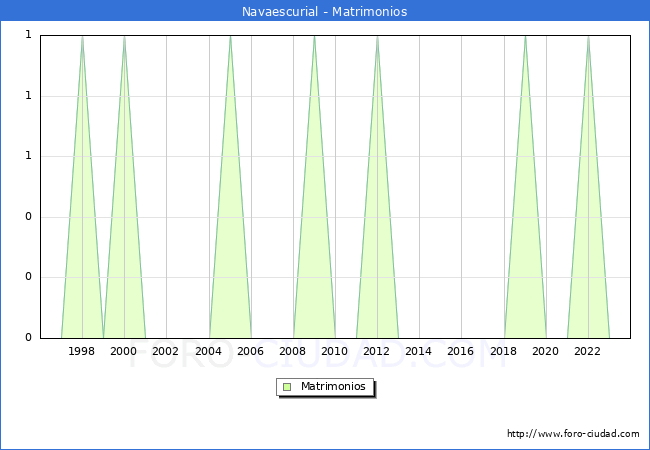Click the green Matrimonios legend swatch

tap(287, 386)
